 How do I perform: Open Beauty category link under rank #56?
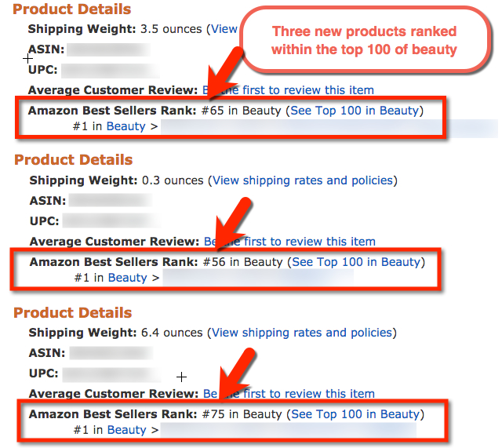127,278
